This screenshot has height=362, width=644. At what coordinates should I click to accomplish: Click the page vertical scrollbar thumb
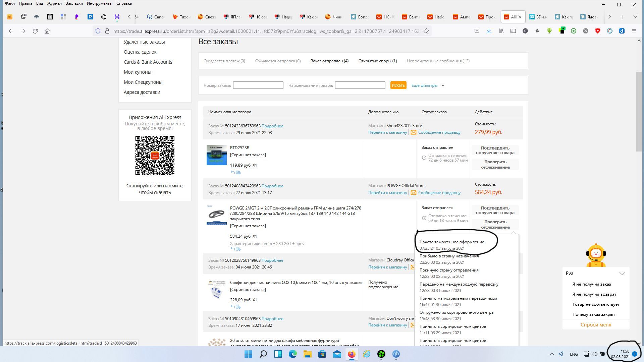point(639,111)
